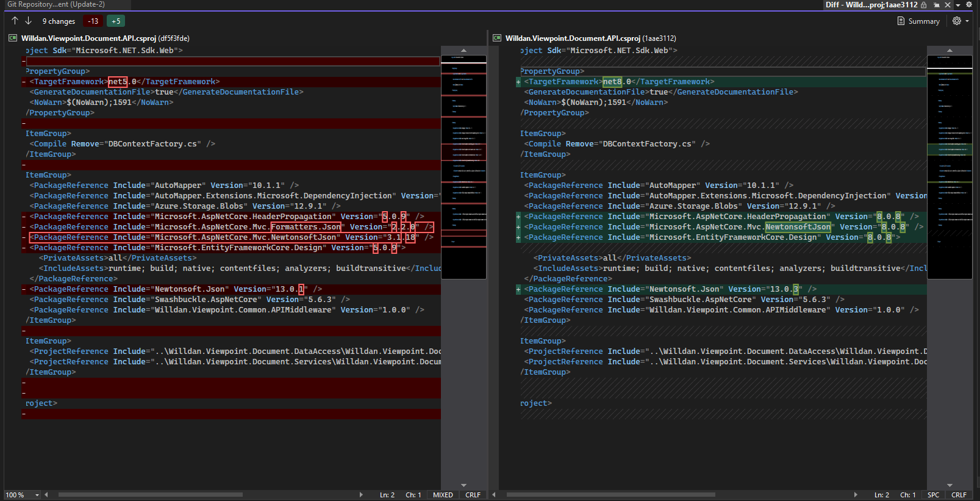Jump to next change with down arrow
The width and height of the screenshot is (980, 501).
point(28,21)
